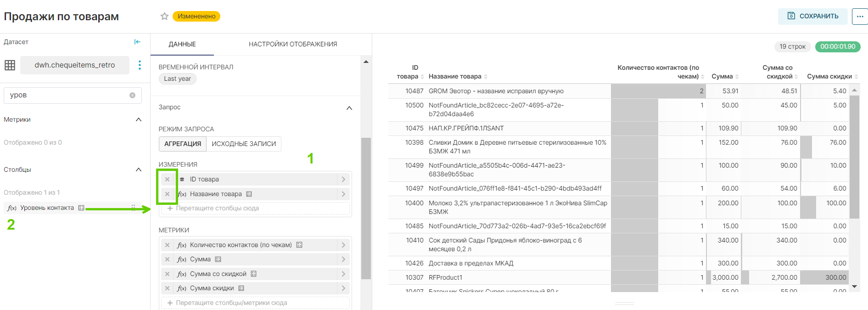Focus the column search input field
Screen dimensions: 868x310
pyautogui.click(x=67, y=96)
